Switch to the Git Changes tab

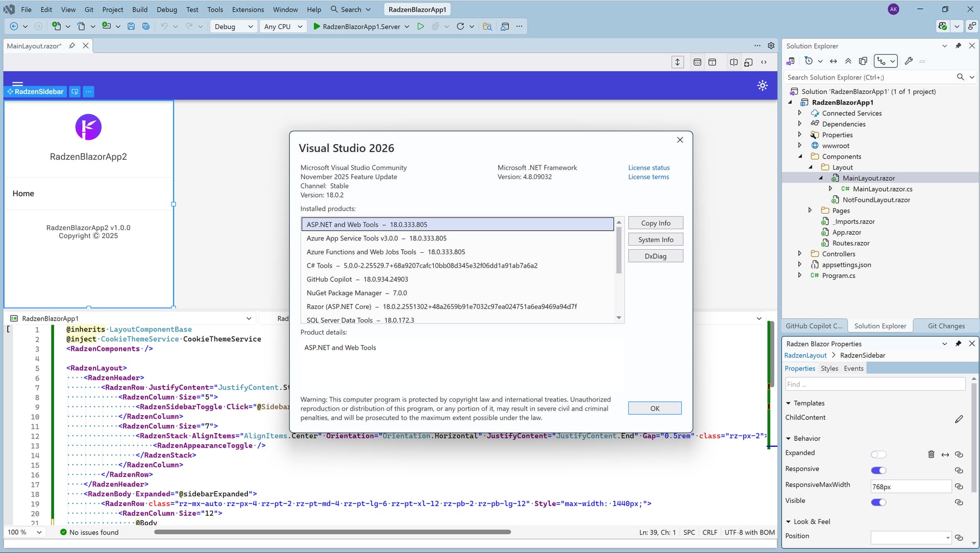tap(946, 326)
